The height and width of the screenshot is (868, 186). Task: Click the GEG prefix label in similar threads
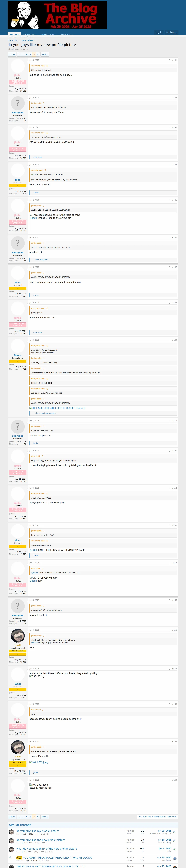(19, 858)
